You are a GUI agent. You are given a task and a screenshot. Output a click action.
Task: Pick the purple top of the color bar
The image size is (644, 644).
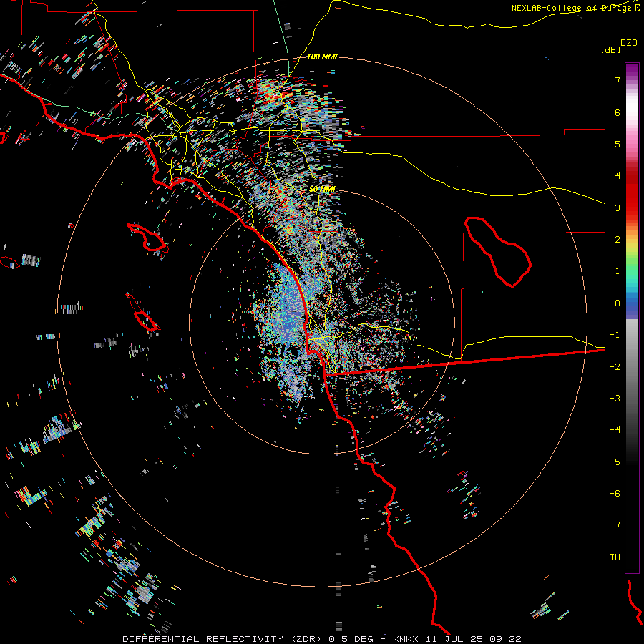click(632, 70)
